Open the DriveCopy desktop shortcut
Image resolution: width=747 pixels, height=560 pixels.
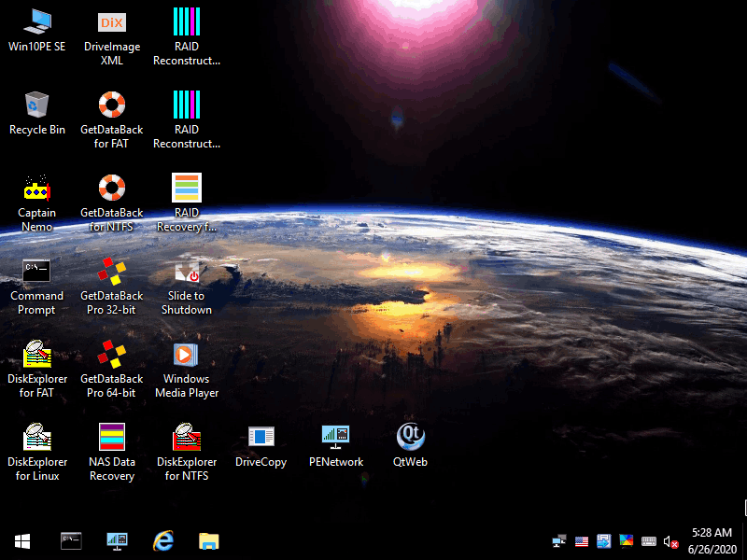click(x=261, y=437)
